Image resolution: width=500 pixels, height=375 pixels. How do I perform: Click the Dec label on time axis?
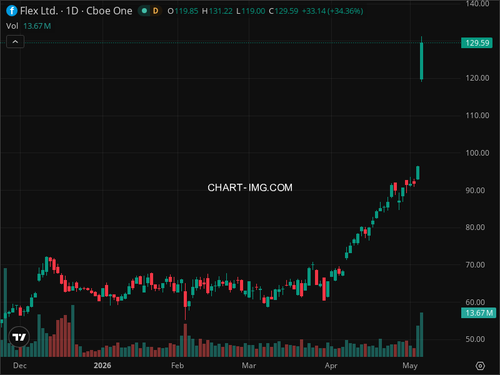[20, 366]
